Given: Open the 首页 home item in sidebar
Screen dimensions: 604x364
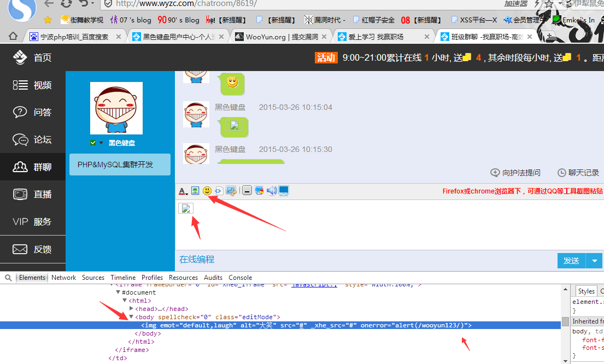Looking at the screenshot, I should pyautogui.click(x=32, y=57).
